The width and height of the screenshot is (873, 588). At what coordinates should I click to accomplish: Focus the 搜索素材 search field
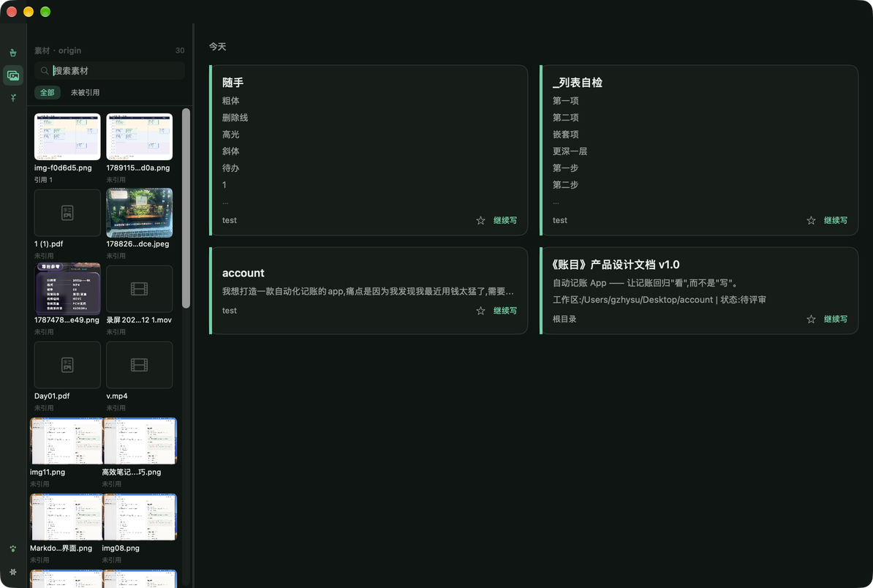click(110, 71)
